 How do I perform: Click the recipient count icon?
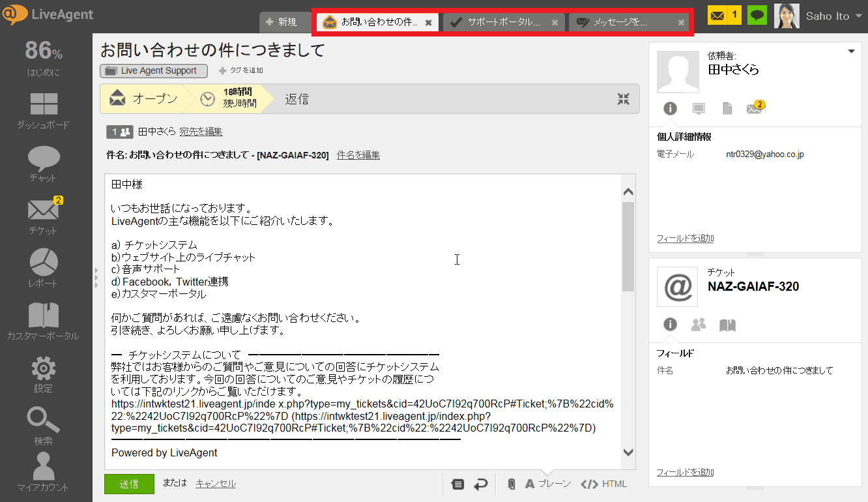(120, 132)
